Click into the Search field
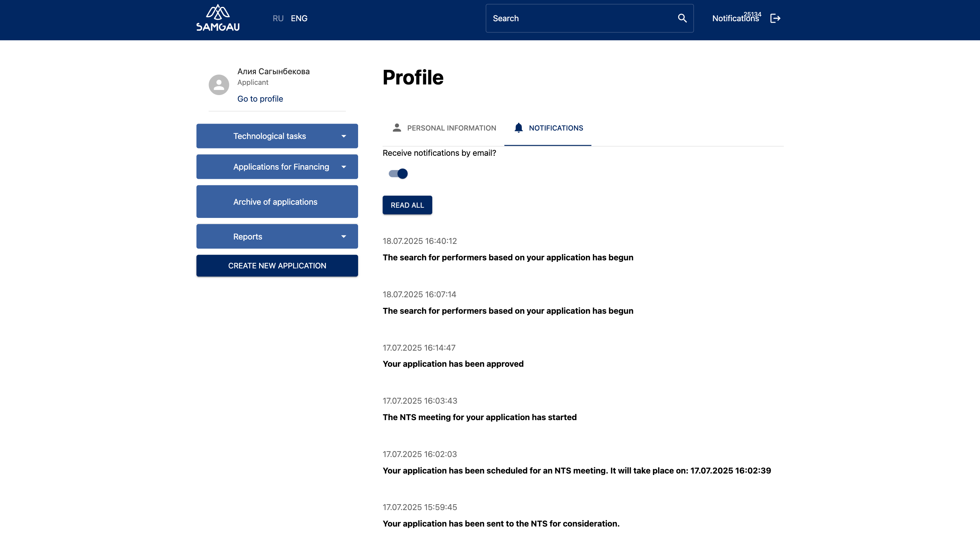The width and height of the screenshot is (980, 547). pos(578,18)
